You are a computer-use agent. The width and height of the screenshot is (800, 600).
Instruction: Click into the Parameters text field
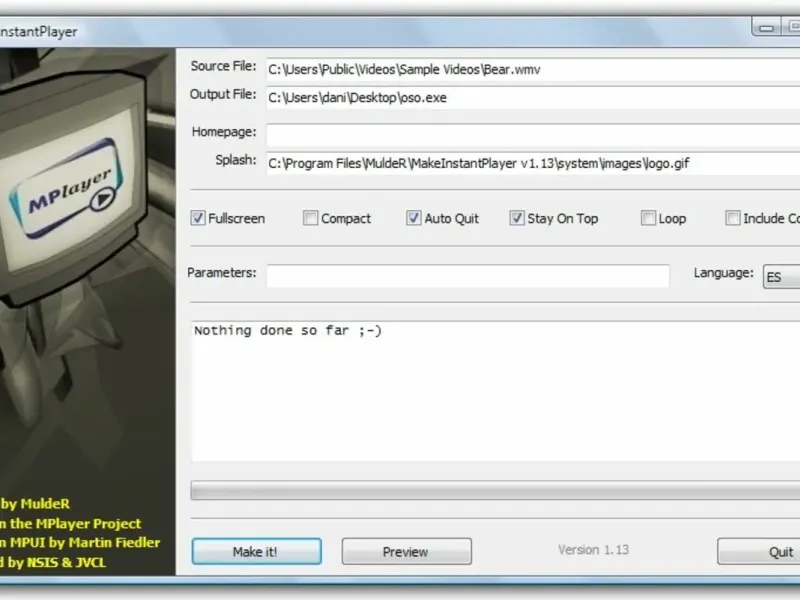468,276
